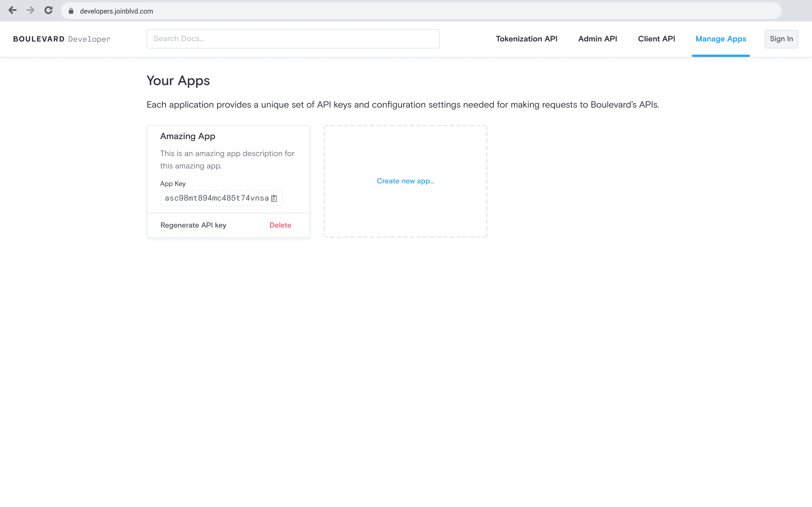Open the Tokenization API menu item
Screen dimensions: 812x507
point(526,39)
